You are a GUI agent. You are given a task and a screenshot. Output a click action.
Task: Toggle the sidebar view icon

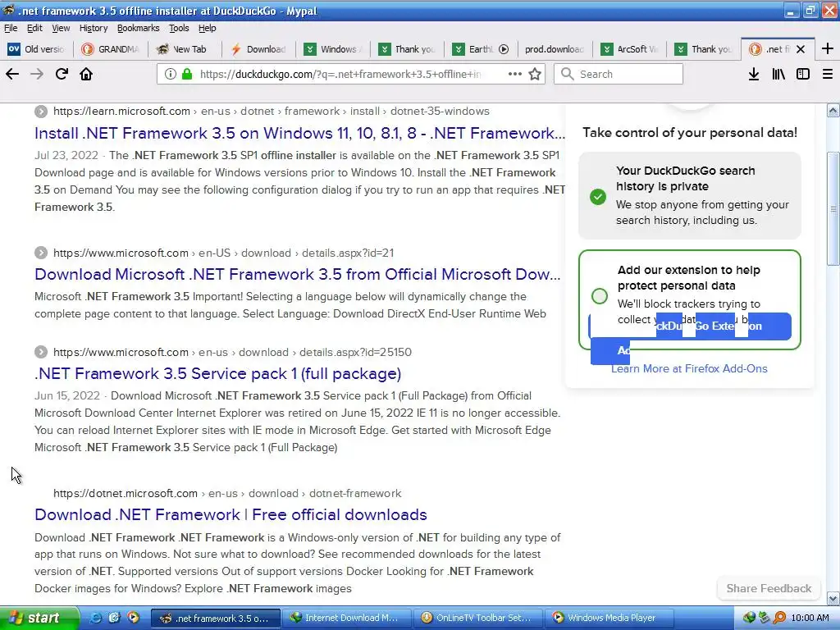[x=803, y=74]
